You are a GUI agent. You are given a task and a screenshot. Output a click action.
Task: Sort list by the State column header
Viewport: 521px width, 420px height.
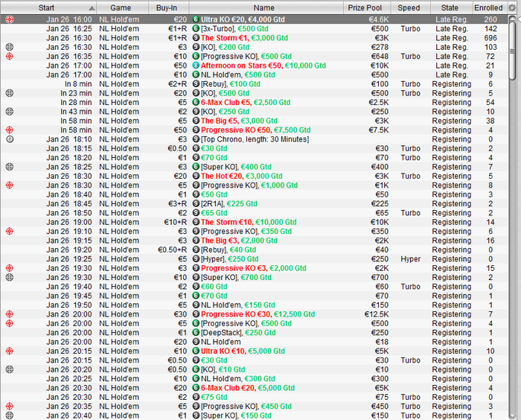451,7
